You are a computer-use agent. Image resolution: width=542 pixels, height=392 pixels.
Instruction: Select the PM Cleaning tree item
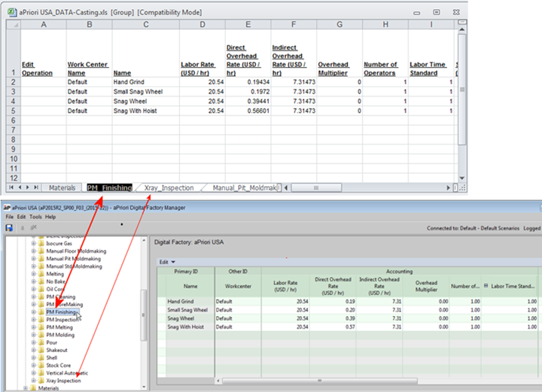pyautogui.click(x=61, y=296)
